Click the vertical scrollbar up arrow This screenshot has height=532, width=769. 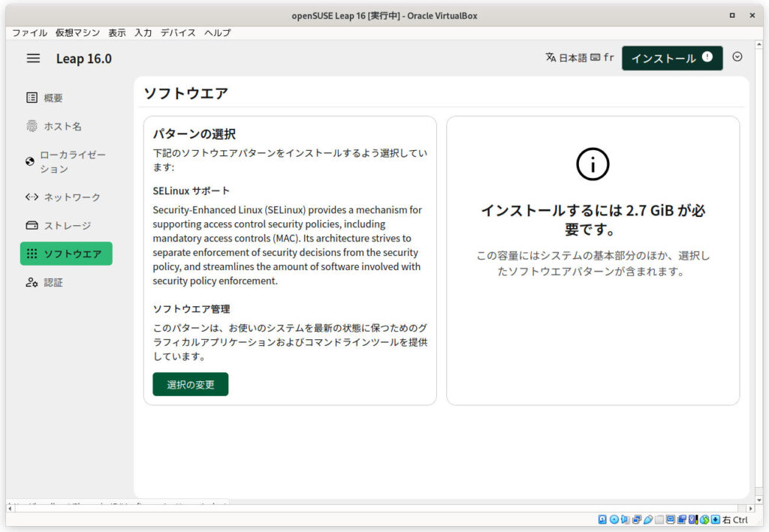point(759,44)
